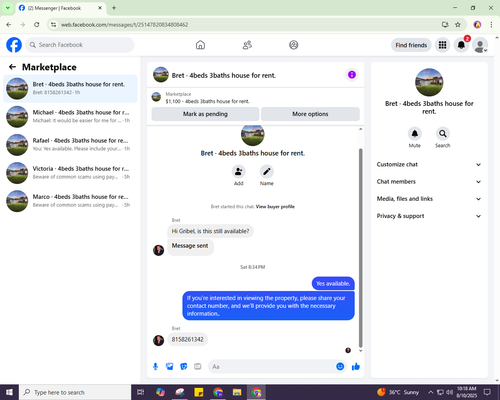Send a thumbs-up like

(x=356, y=367)
